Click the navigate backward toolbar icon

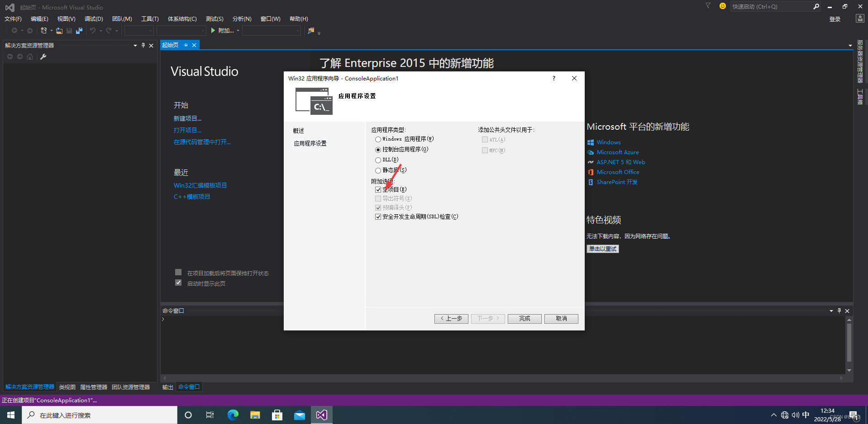pos(14,31)
